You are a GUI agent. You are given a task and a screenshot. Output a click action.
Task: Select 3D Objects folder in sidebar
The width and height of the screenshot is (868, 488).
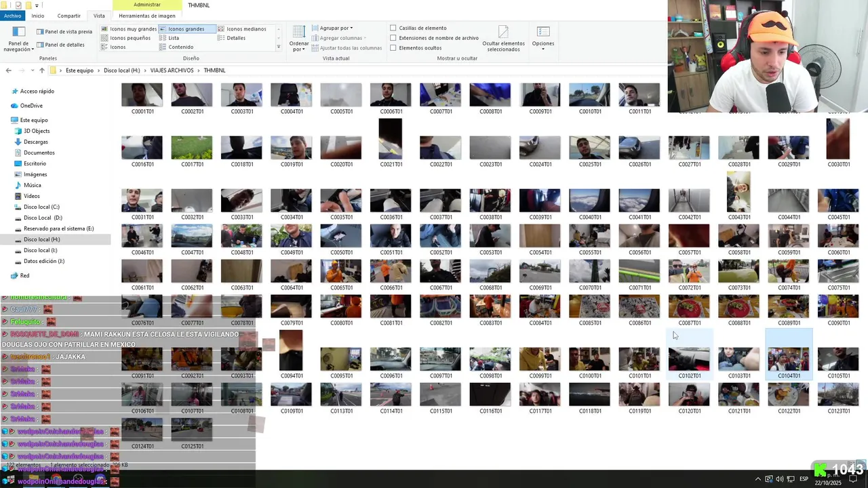(32, 131)
